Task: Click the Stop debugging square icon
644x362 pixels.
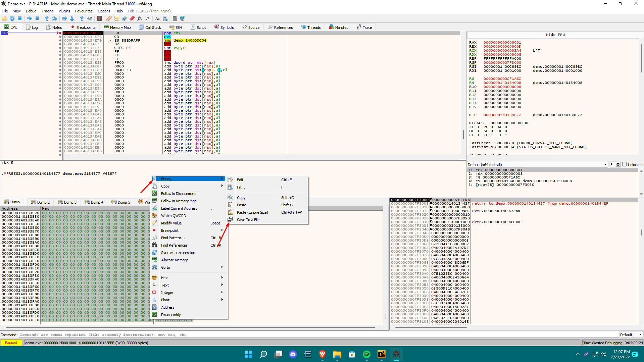Action: click(x=20, y=18)
